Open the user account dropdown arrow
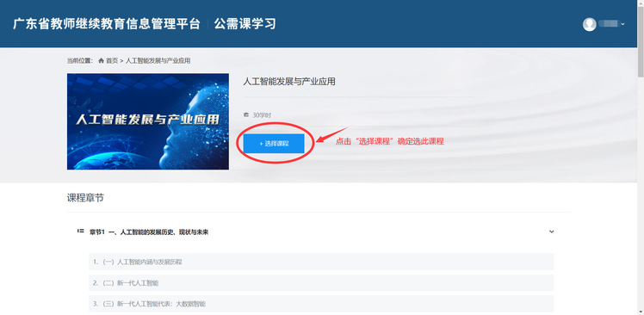 [x=622, y=24]
